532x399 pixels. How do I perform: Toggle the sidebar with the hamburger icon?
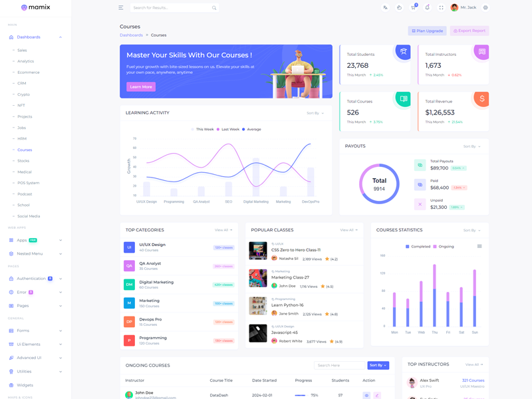[120, 8]
